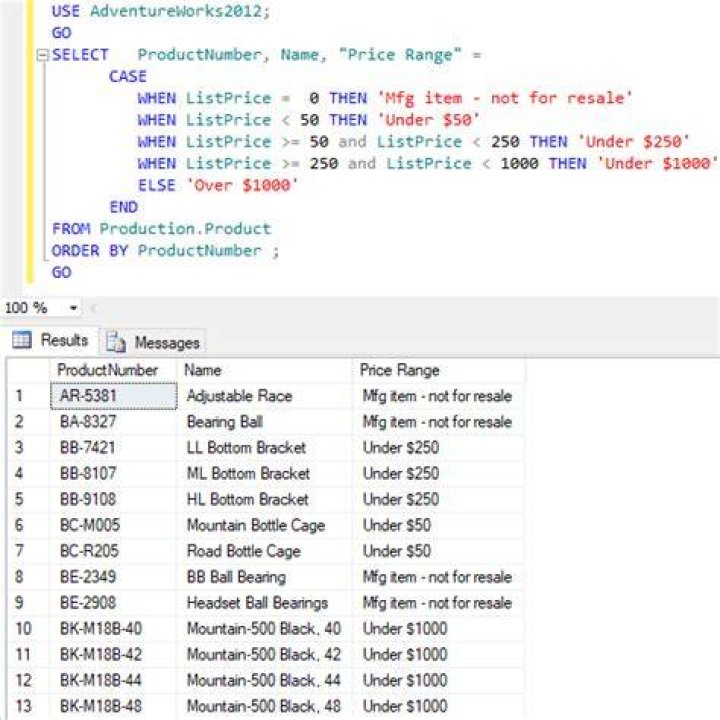Select the Headset Ball Bearings cell
The width and height of the screenshot is (720, 720).
point(264,602)
